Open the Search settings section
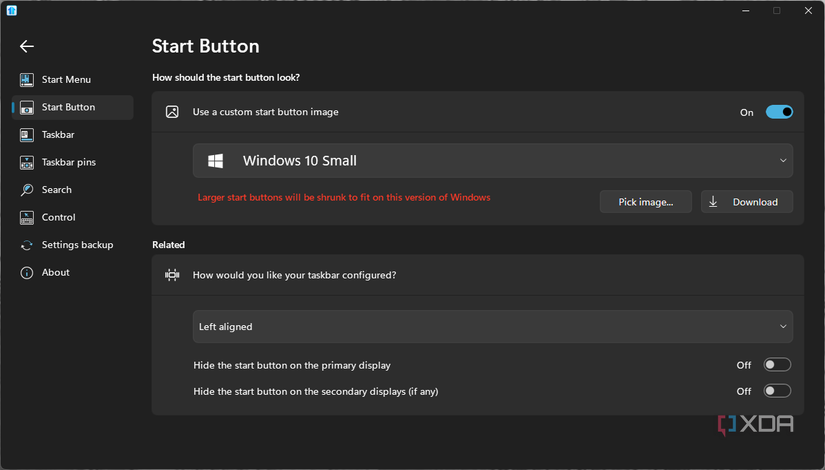This screenshot has height=470, width=825. [73, 189]
